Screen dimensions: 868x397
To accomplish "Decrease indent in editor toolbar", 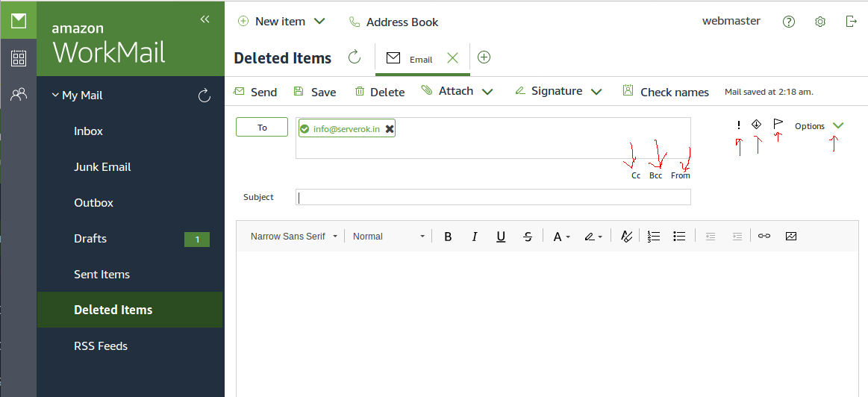I will pos(711,237).
